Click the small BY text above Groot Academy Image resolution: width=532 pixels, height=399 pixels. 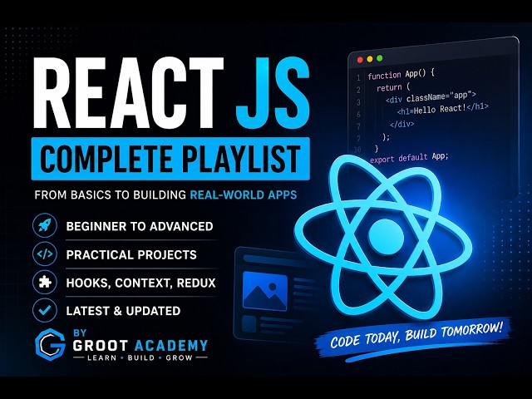click(x=80, y=333)
